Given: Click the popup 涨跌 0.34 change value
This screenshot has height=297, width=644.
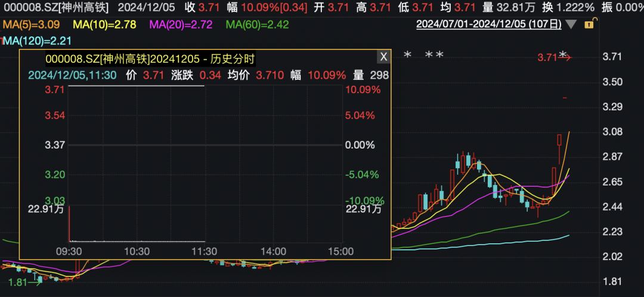Looking at the screenshot, I should [197, 75].
